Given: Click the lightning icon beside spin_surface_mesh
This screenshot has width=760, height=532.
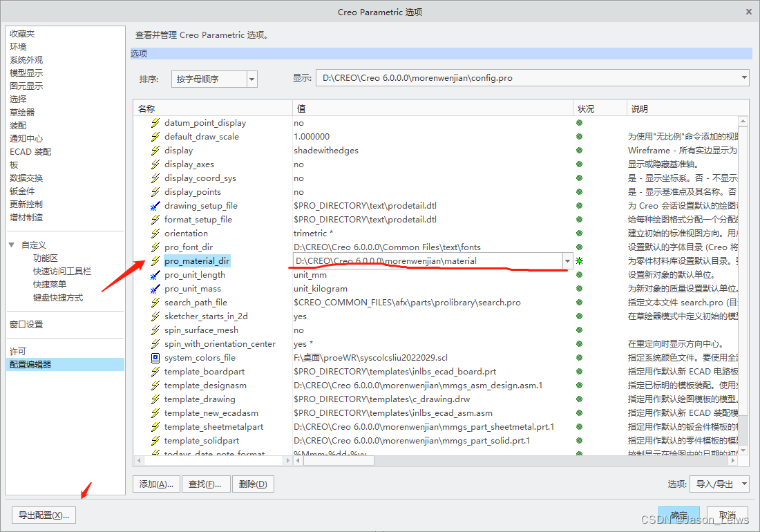Looking at the screenshot, I should tap(155, 330).
